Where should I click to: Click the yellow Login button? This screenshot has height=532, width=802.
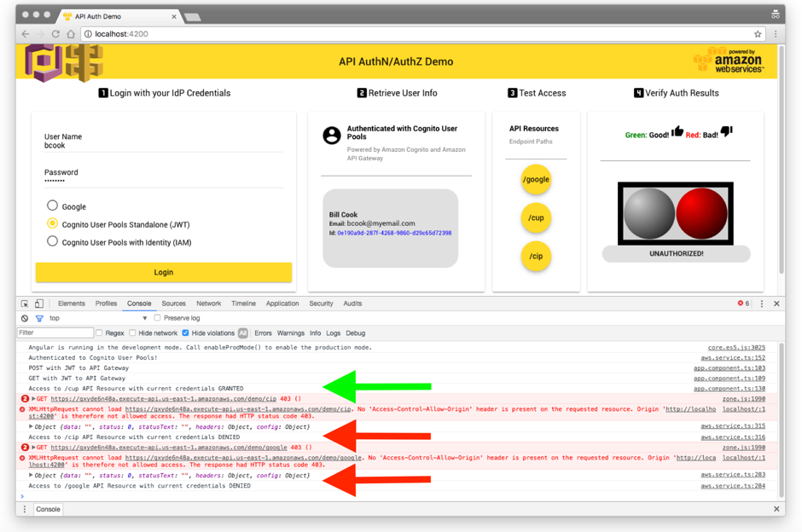pyautogui.click(x=164, y=272)
